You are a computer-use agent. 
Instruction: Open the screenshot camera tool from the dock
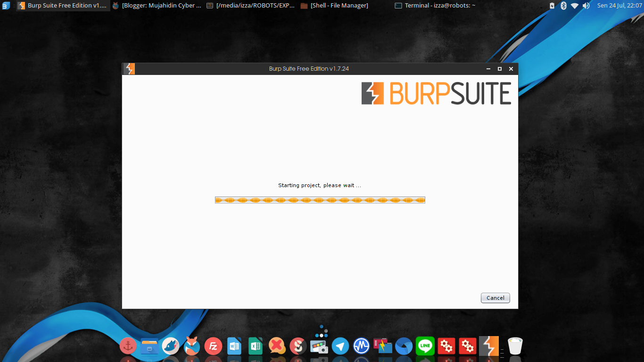[x=319, y=346]
